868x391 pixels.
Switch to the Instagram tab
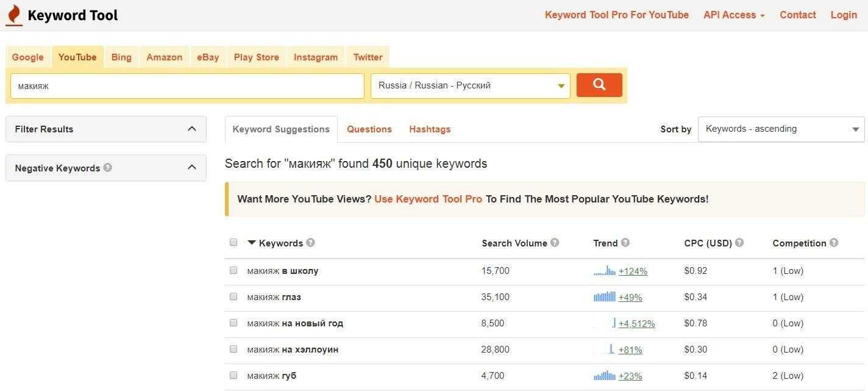315,57
